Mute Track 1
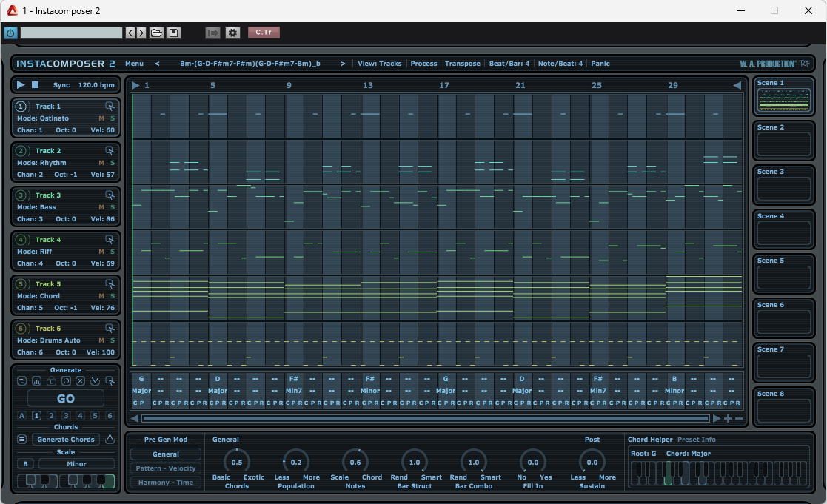 tap(101, 118)
